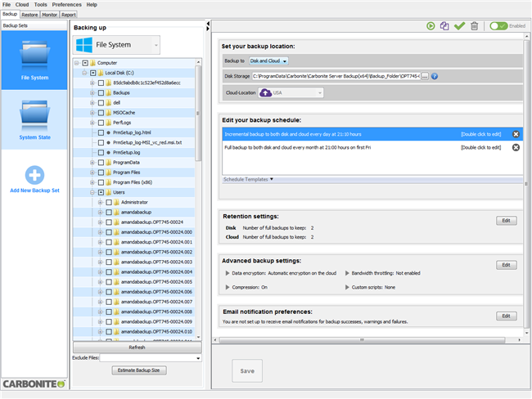Click Edit button for Retention settings
Viewport: 532px width, 399px height.
507,221
